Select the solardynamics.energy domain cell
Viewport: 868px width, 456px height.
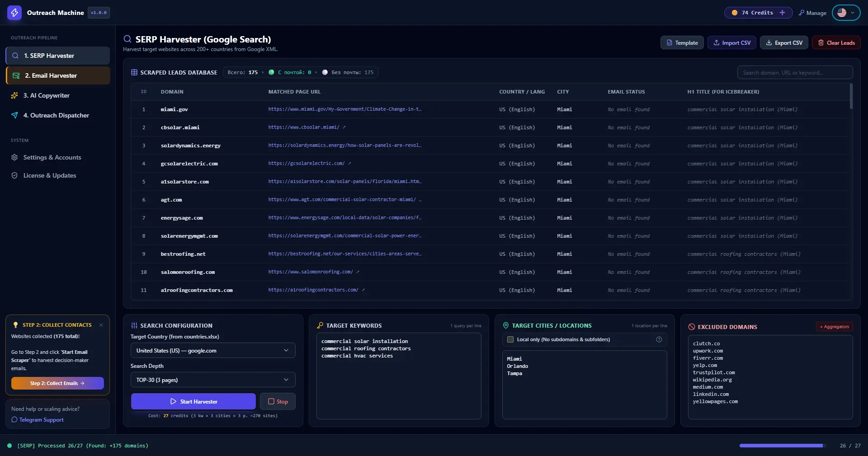(191, 146)
